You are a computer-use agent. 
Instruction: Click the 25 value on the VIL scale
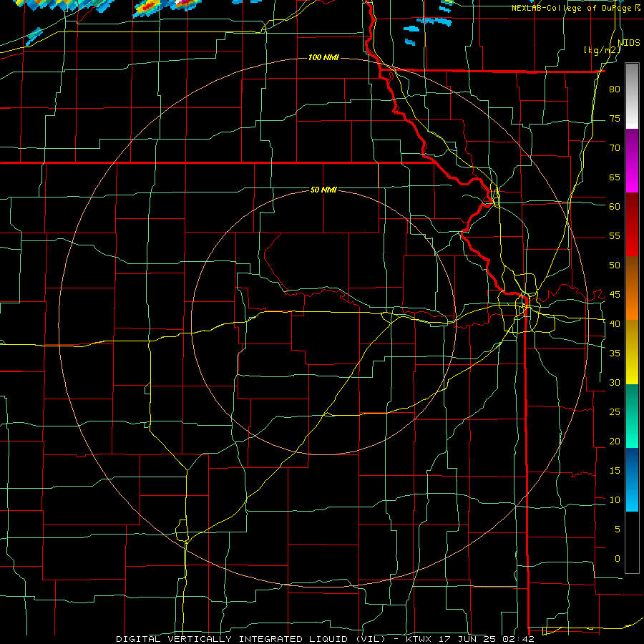[x=615, y=412]
